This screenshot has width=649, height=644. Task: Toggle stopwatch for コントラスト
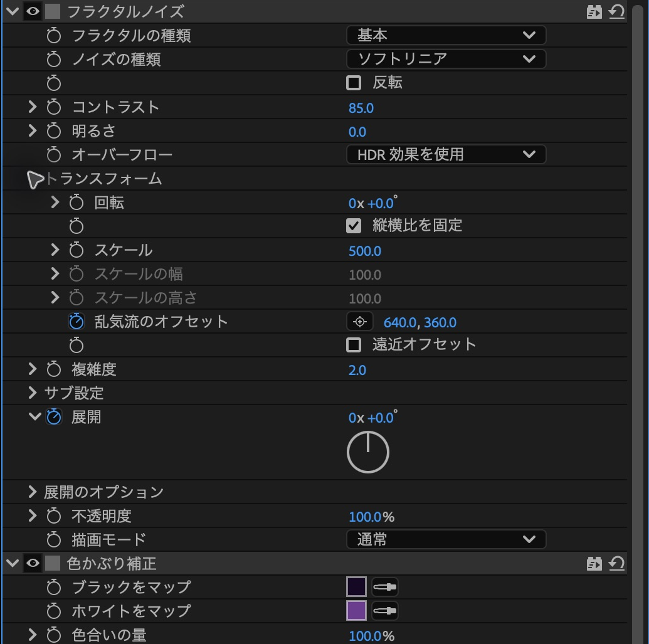coord(53,107)
